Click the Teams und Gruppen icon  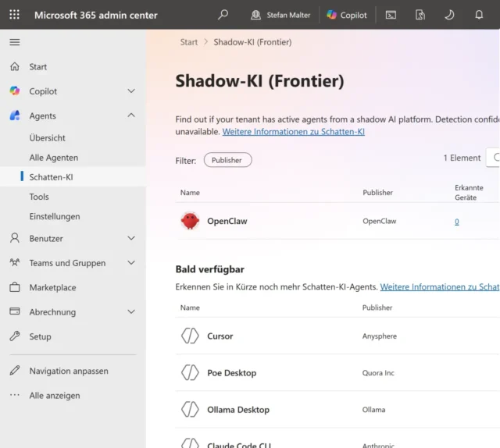(x=15, y=262)
